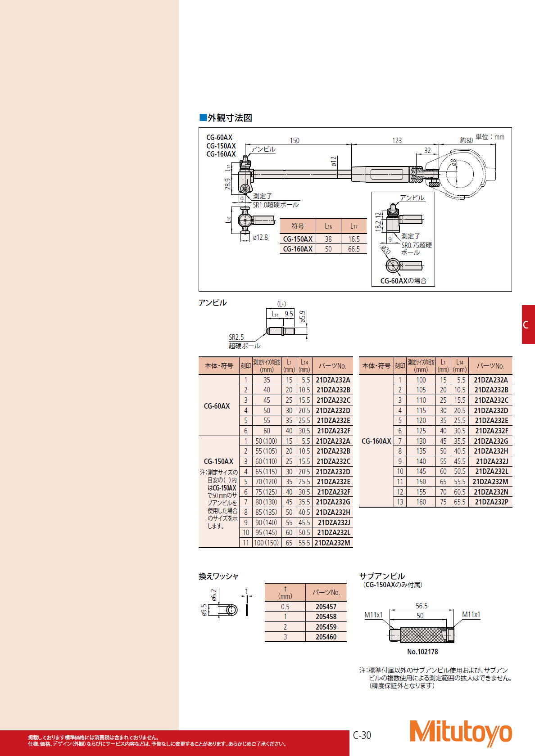Click the 外観寸法図 section heading
This screenshot has height=756, width=535.
[226, 118]
